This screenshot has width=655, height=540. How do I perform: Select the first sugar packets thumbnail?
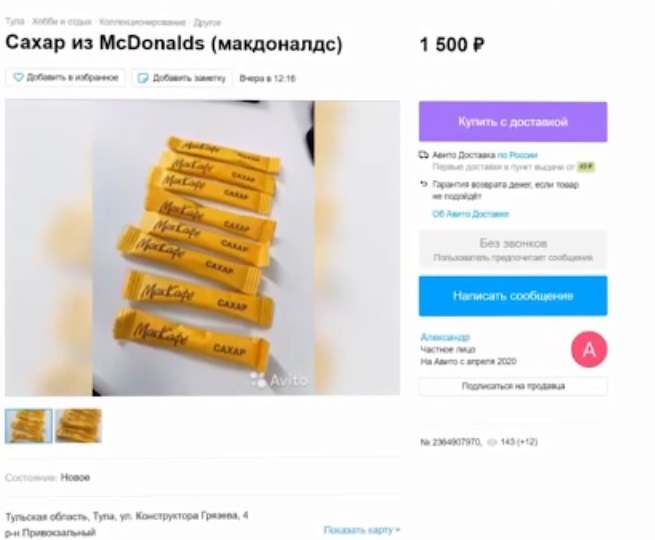29,426
